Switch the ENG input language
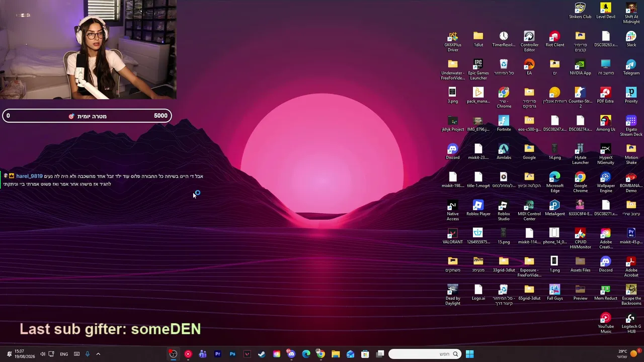Screen dimensions: 644x362 (64, 354)
